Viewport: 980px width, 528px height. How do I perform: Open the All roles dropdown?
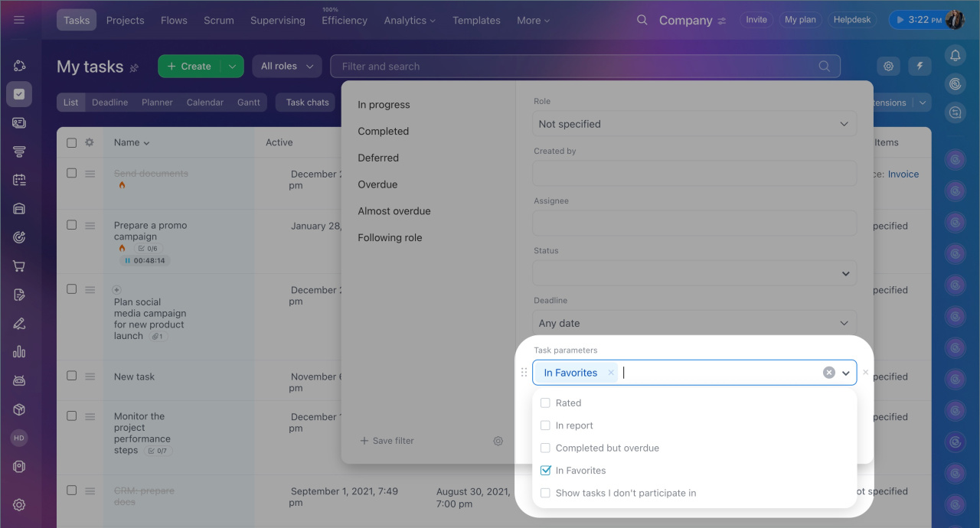click(x=286, y=67)
